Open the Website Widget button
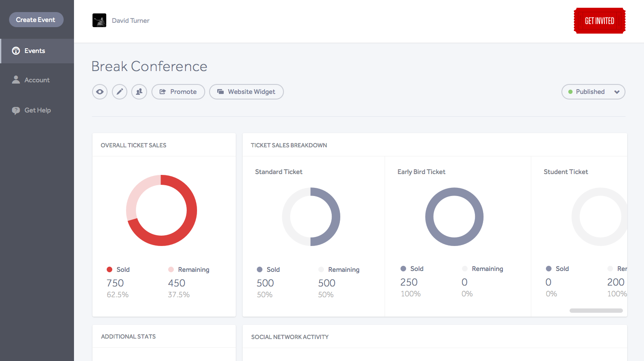The width and height of the screenshot is (644, 361). (x=246, y=92)
